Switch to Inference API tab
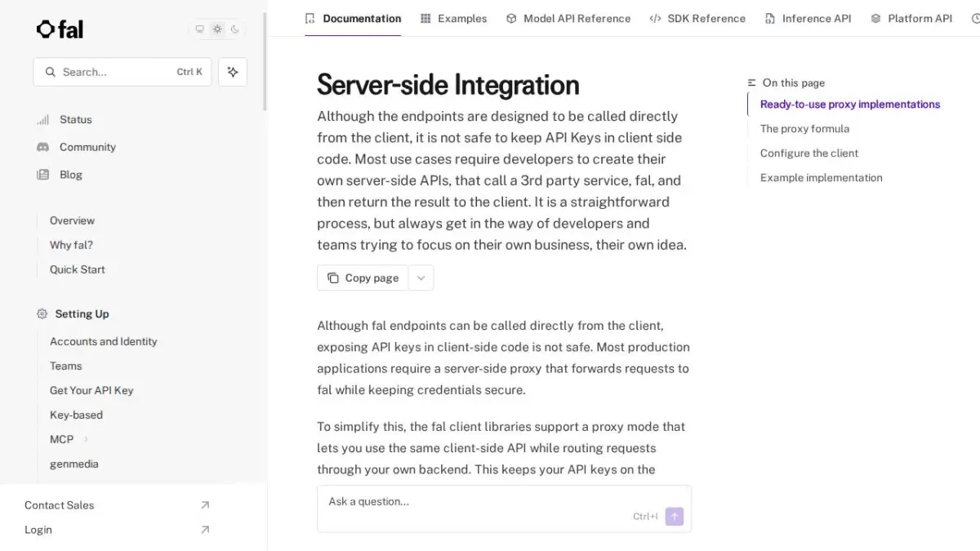The width and height of the screenshot is (980, 551). (808, 18)
